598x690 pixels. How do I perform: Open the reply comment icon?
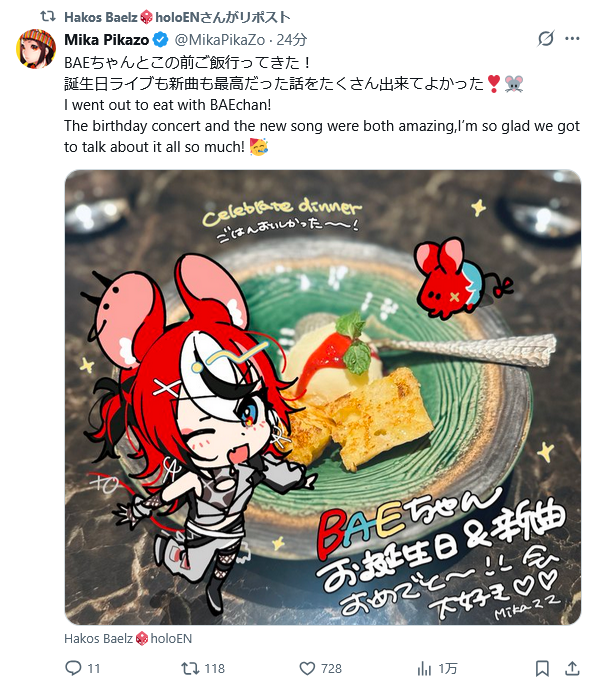pyautogui.click(x=73, y=668)
